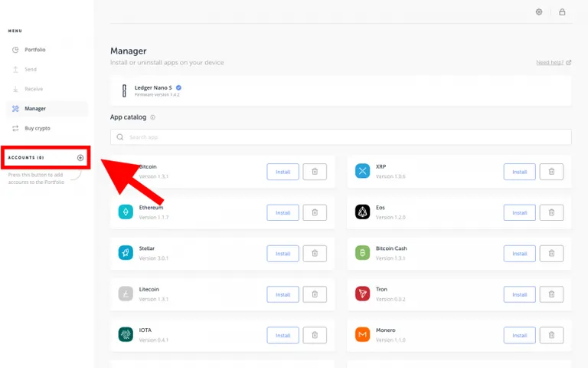Remove the Monero app with trash icon
The height and width of the screenshot is (368, 588).
click(x=551, y=335)
